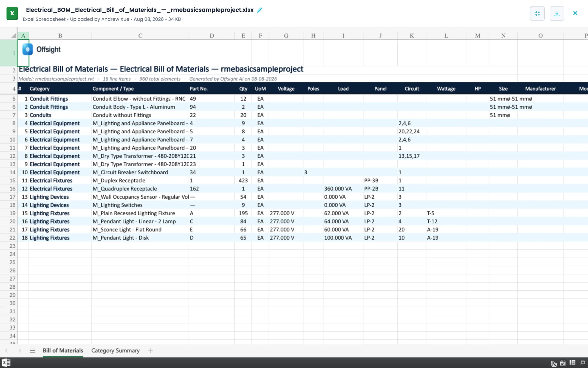Click the 51 mmø size cell for Conduits
This screenshot has height=368, width=588.
[503, 115]
